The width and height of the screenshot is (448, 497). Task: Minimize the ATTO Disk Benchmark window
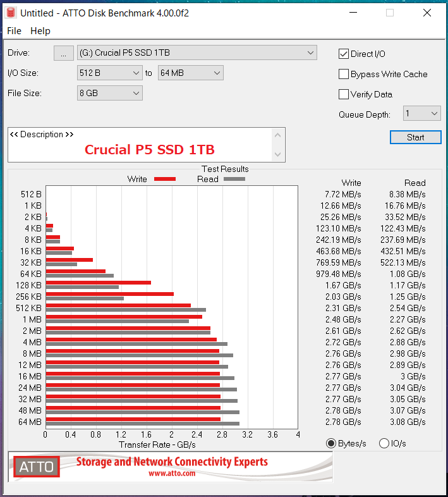coord(353,13)
